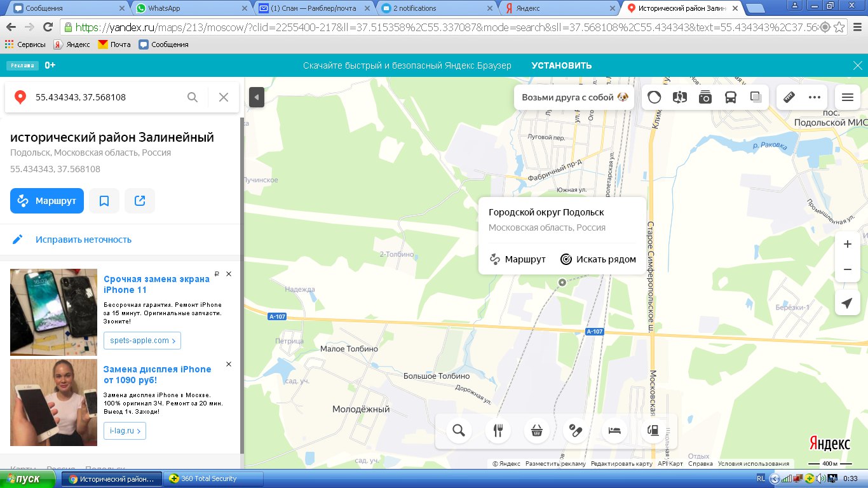Find hotels with the bed icon

(614, 431)
